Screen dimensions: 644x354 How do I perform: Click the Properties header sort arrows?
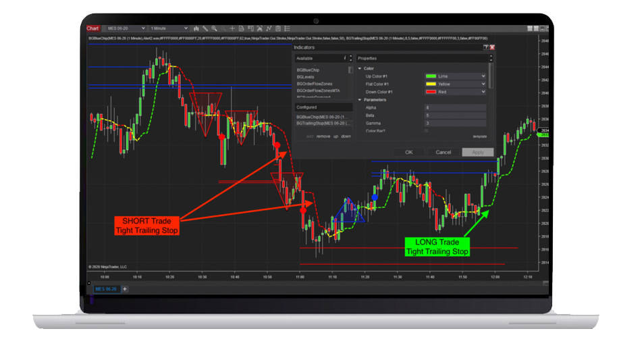(490, 58)
